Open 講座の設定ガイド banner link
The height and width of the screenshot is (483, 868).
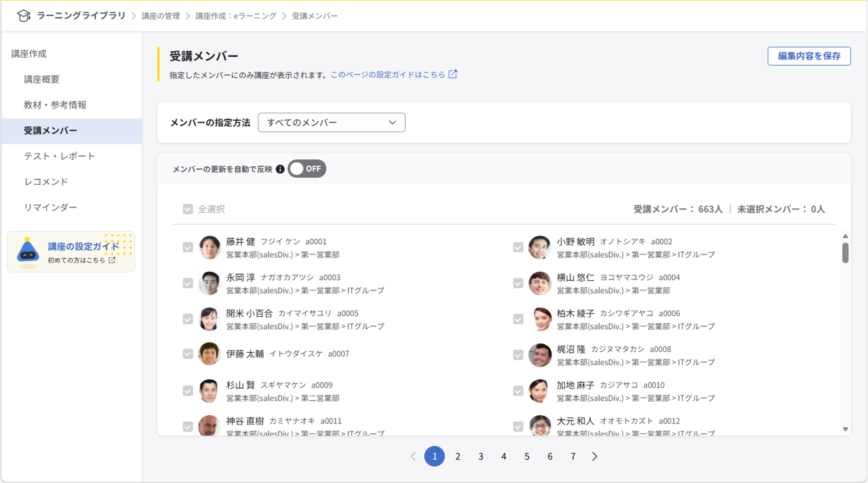coord(71,252)
